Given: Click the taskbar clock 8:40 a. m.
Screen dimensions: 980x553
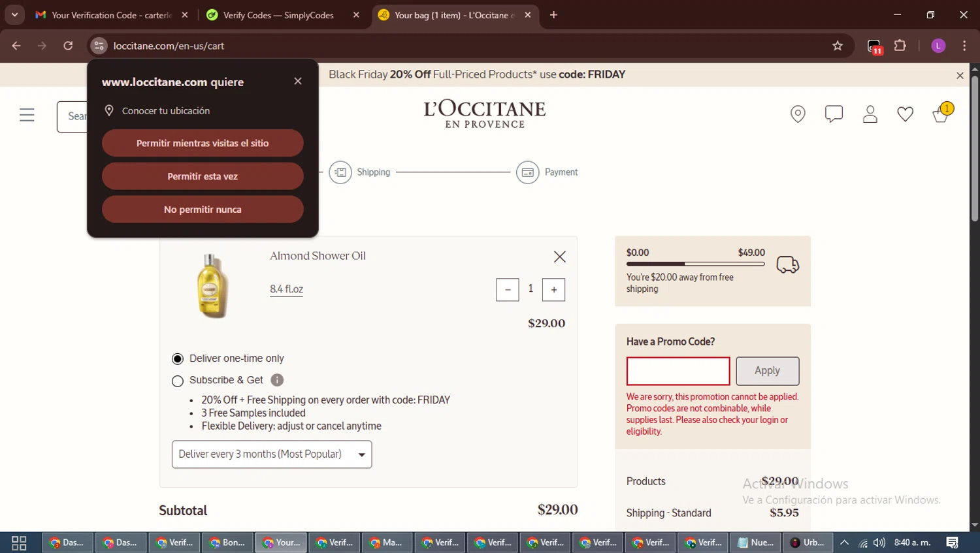Looking at the screenshot, I should pos(912,543).
